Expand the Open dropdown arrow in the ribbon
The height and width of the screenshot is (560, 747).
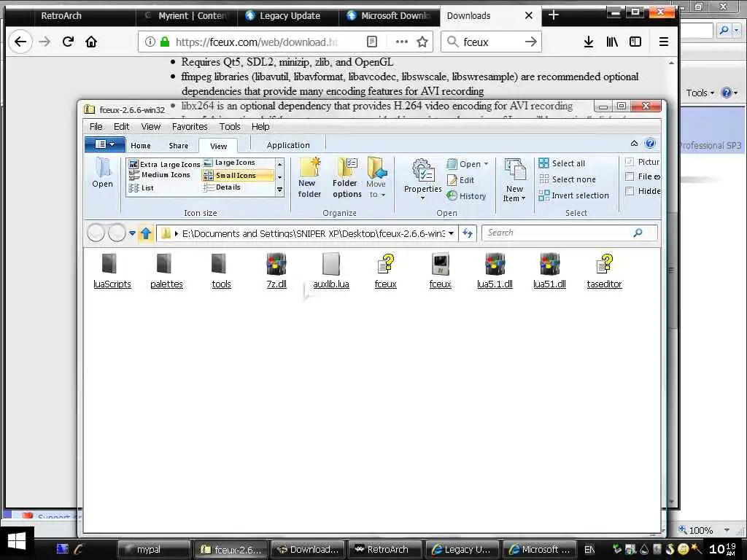(486, 164)
